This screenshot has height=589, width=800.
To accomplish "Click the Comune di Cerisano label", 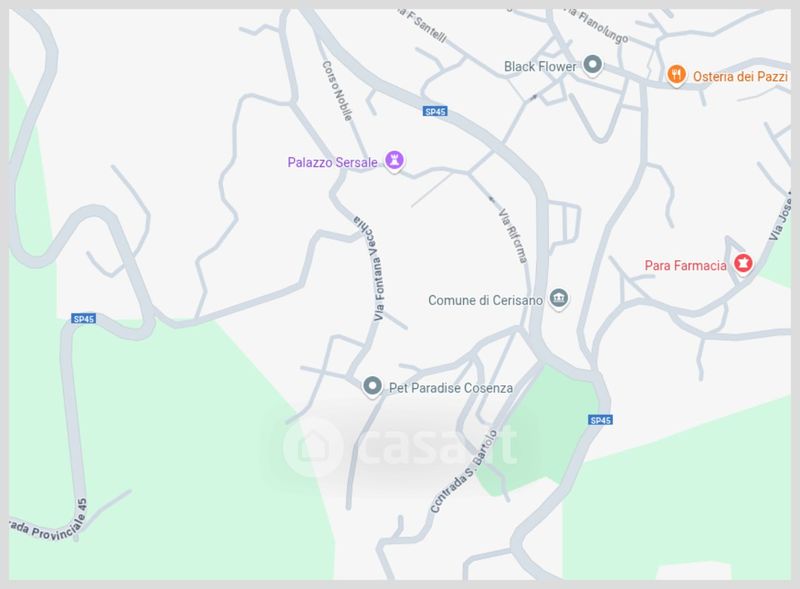I will 485,300.
